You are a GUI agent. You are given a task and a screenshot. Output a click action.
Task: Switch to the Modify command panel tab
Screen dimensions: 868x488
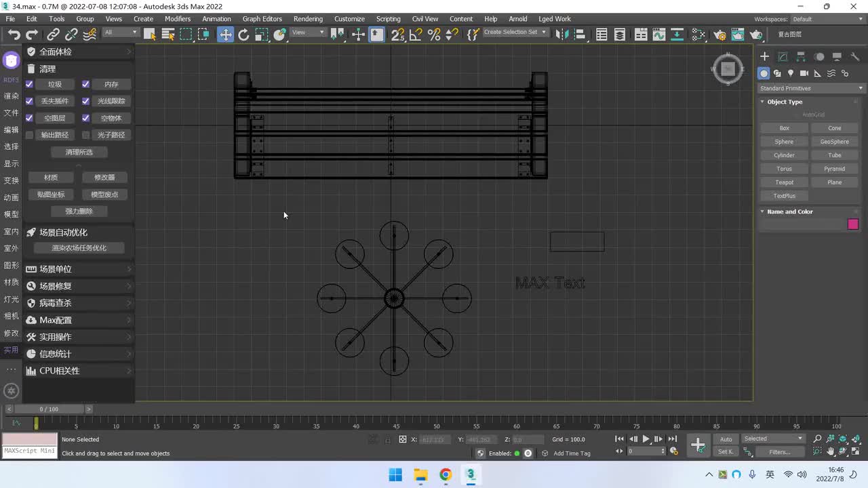(x=783, y=57)
